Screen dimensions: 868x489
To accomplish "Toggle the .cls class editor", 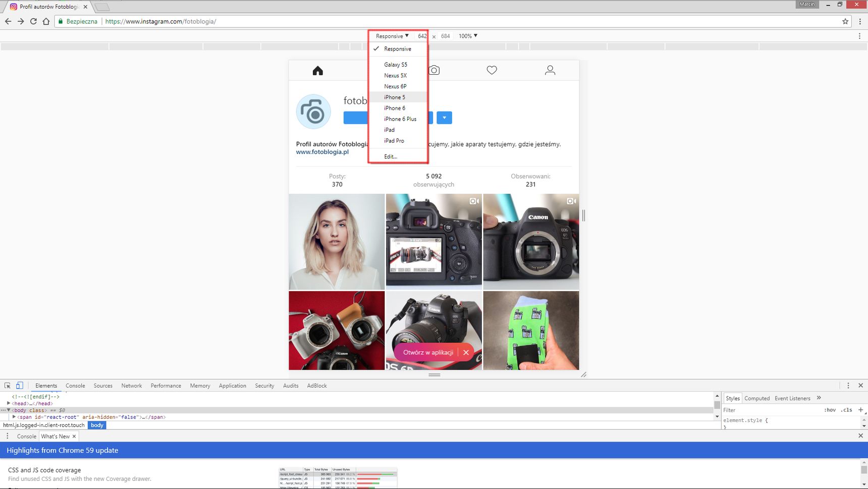I will click(x=846, y=410).
